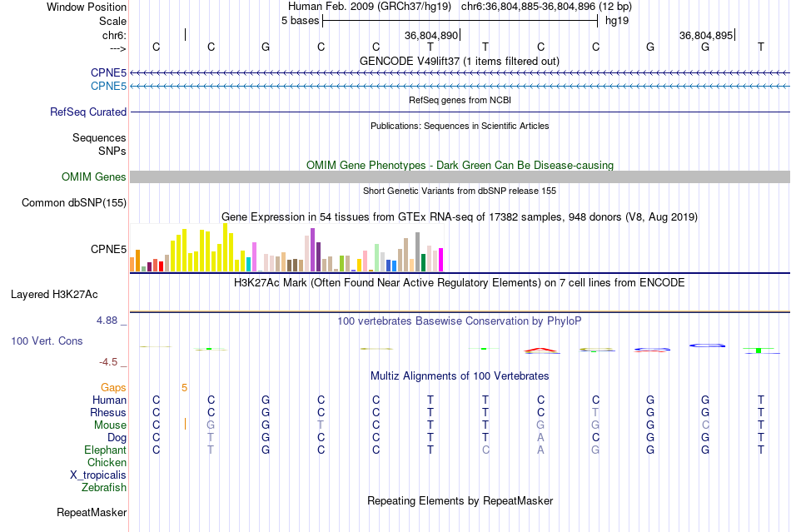Click the 36,804,895 position label
791x532 pixels.
[x=706, y=35]
